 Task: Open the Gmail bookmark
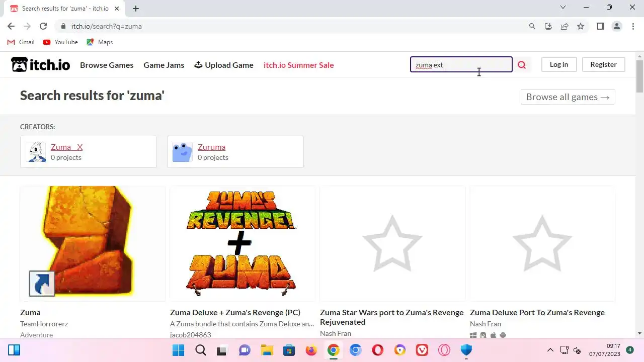(21, 42)
